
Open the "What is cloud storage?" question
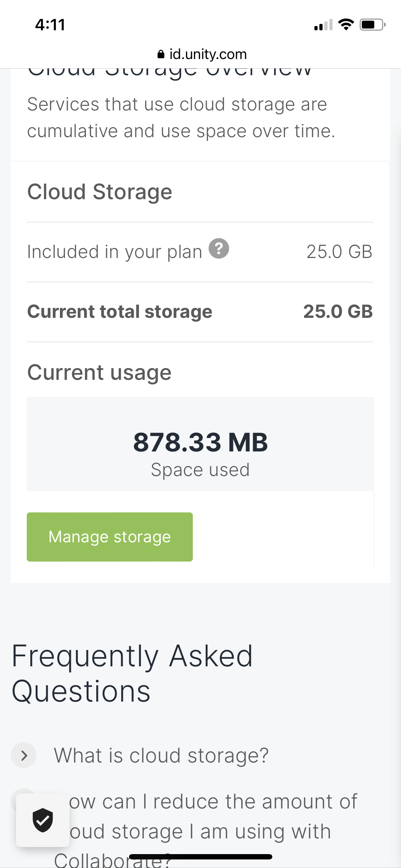(x=161, y=755)
